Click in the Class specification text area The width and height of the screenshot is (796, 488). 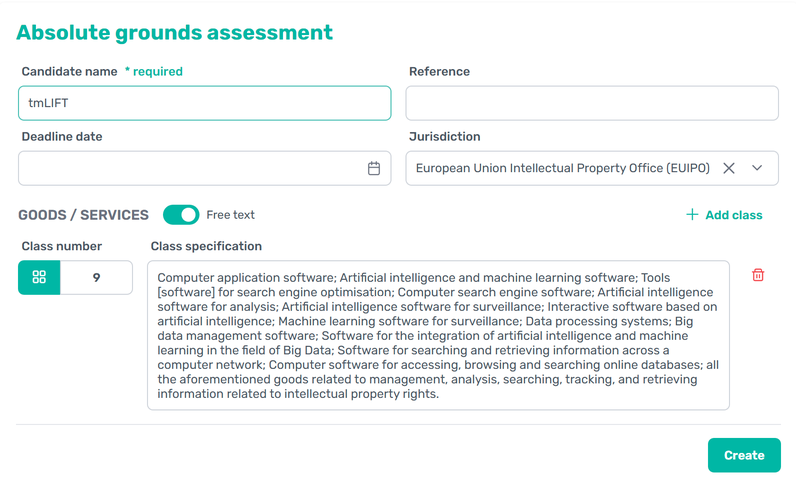pos(438,335)
